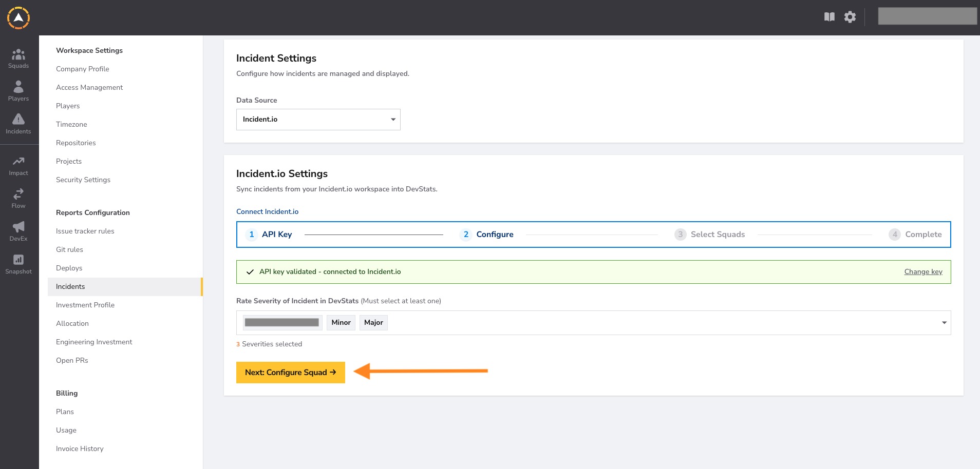Open Security Settings

tap(83, 180)
